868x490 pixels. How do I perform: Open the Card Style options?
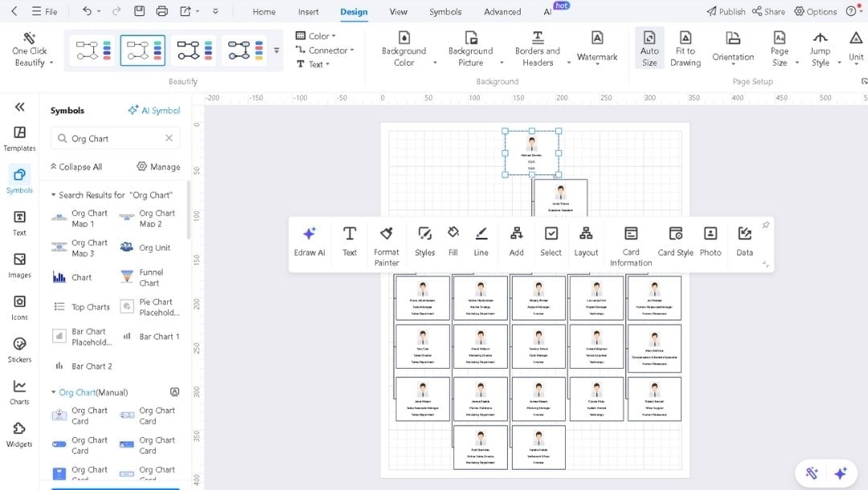pyautogui.click(x=675, y=242)
